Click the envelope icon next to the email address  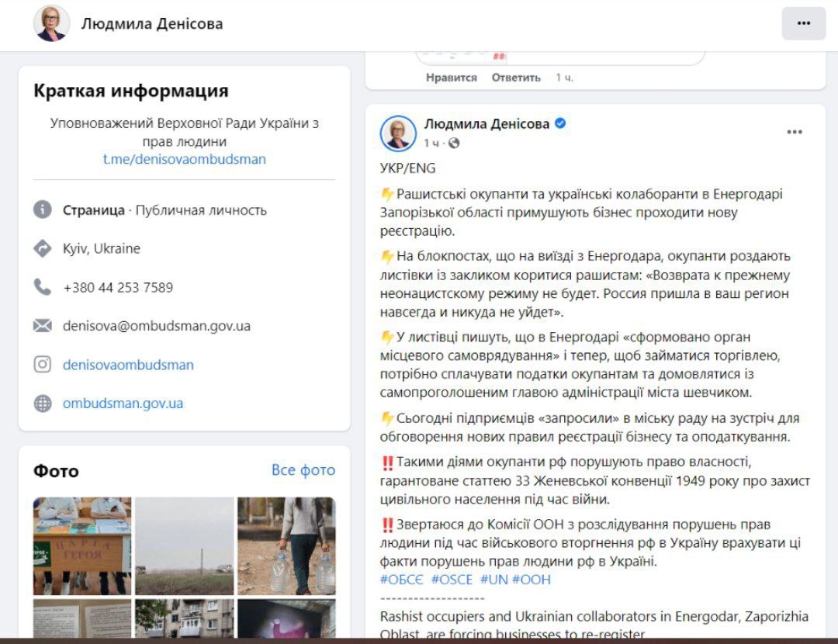[43, 325]
